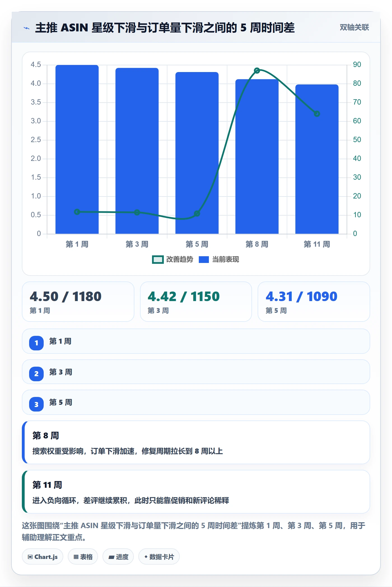Click the 搜索权重受影响 description text
Viewport: 392px width, 587px height.
pyautogui.click(x=128, y=451)
